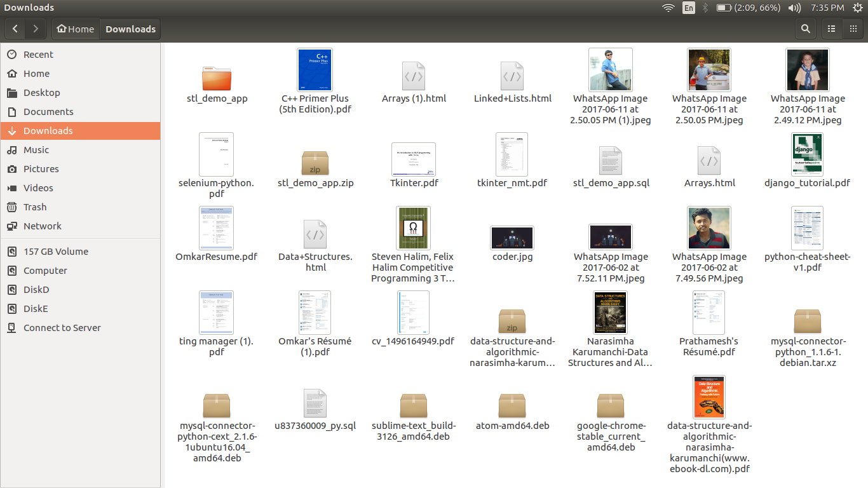Open Documents in the sidebar

[80, 112]
